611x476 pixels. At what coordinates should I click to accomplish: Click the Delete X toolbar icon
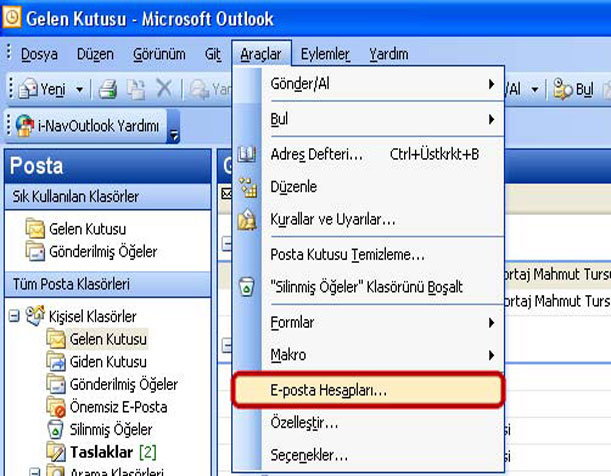[164, 89]
